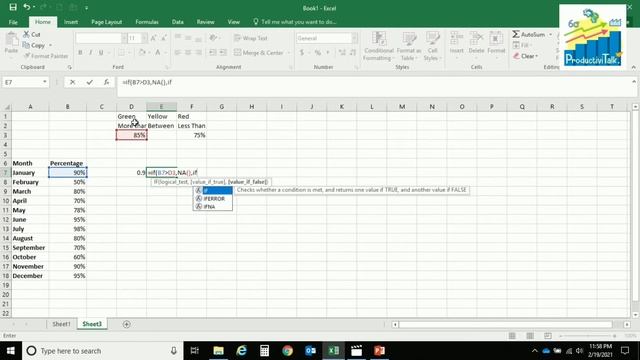This screenshot has width=640, height=360.
Task: Click the Sheet1 tab
Action: pos(61,324)
